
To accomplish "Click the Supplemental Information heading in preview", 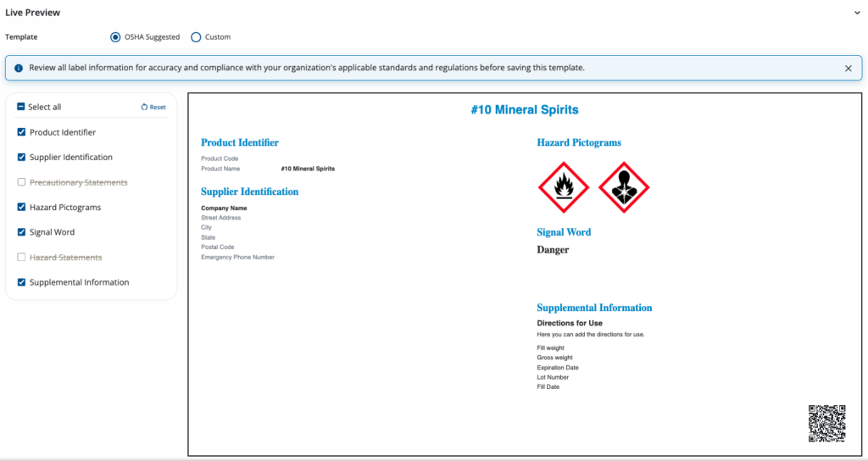I will 594,308.
